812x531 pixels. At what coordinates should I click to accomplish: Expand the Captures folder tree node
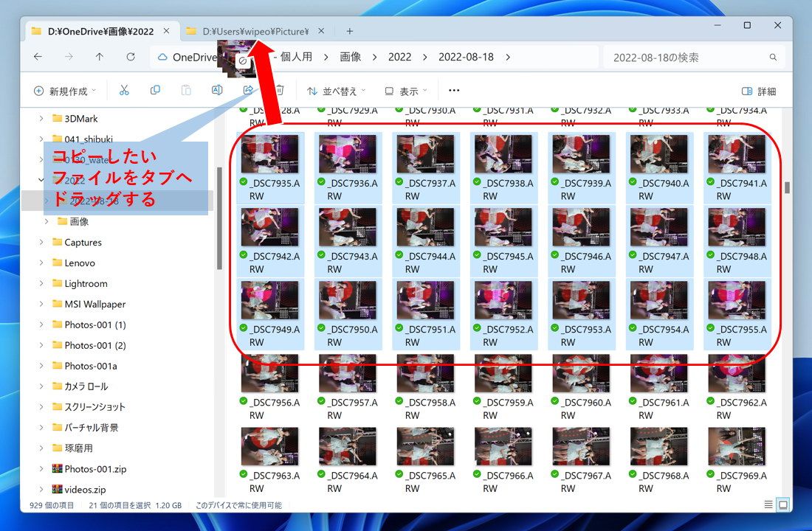coord(41,242)
